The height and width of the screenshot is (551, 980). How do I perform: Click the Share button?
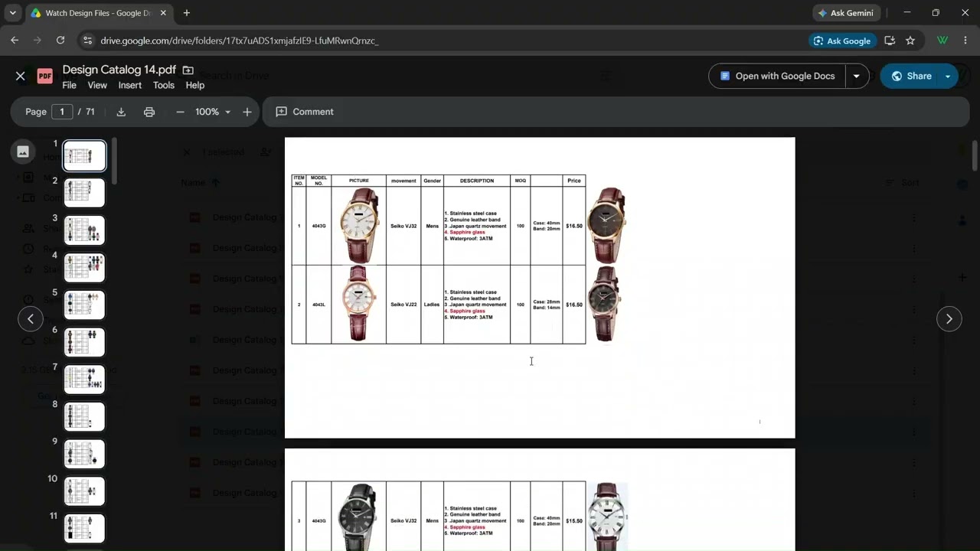(910, 77)
